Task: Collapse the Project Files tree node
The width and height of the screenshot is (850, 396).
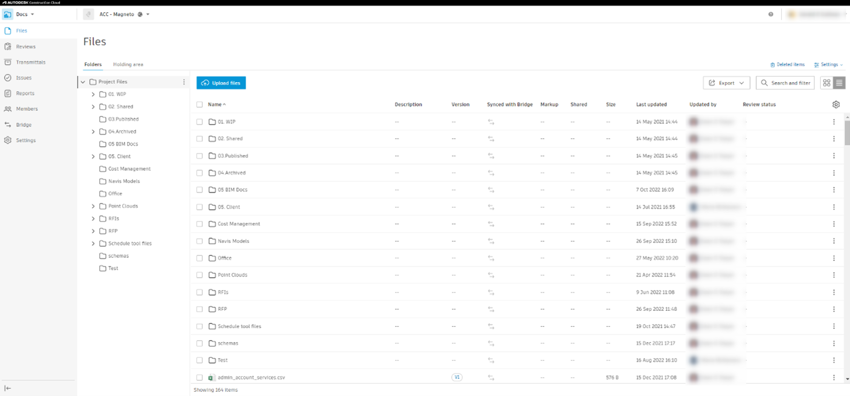Action: click(x=83, y=82)
